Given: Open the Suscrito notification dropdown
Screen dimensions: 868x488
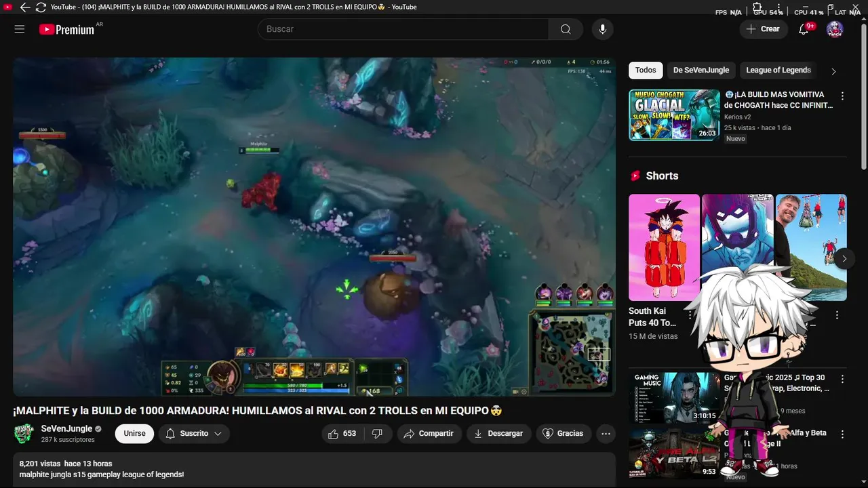Looking at the screenshot, I should tap(194, 434).
